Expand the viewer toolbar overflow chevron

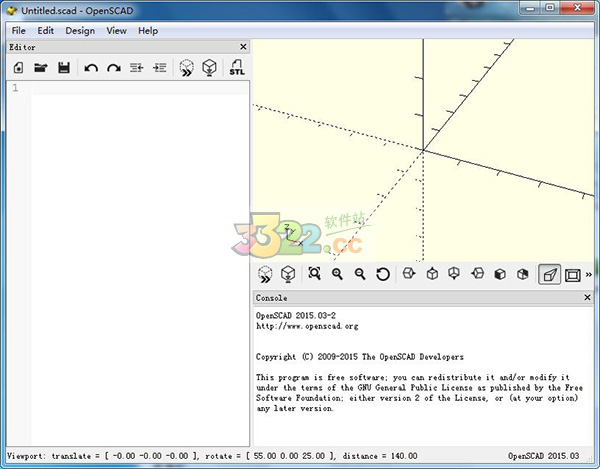[589, 274]
